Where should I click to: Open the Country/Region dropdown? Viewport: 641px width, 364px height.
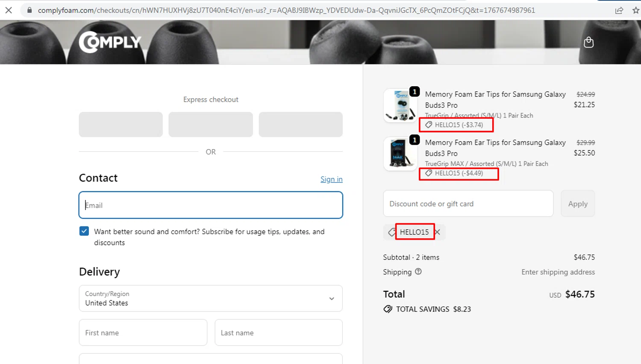[x=211, y=298]
